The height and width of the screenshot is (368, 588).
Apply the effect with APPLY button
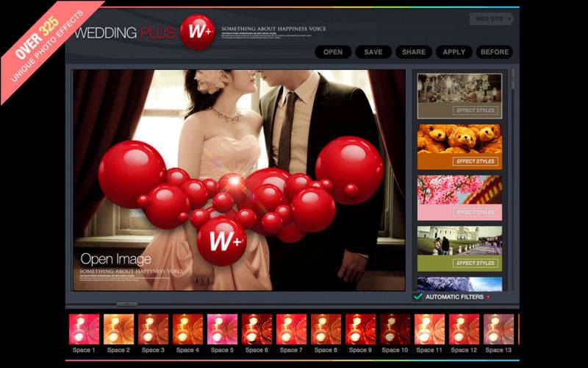point(453,52)
